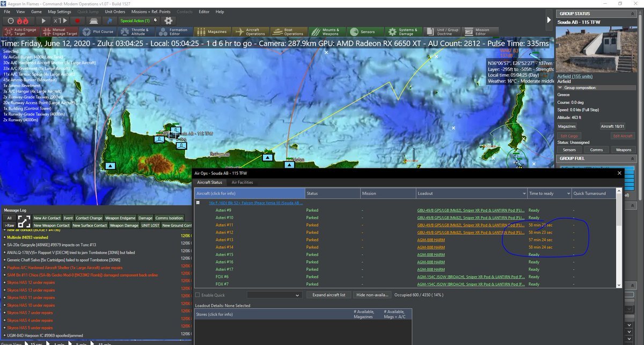
Task: Open the Throttle & Altitude panel
Action: click(136, 32)
